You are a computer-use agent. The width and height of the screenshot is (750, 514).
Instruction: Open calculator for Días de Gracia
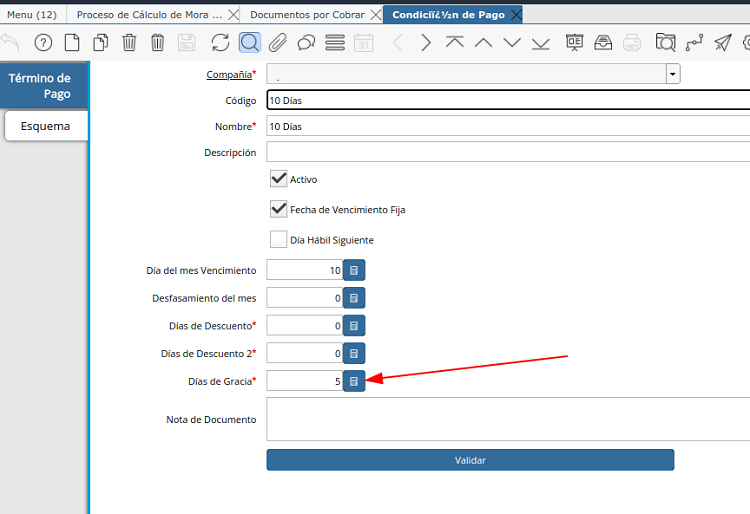coord(354,381)
